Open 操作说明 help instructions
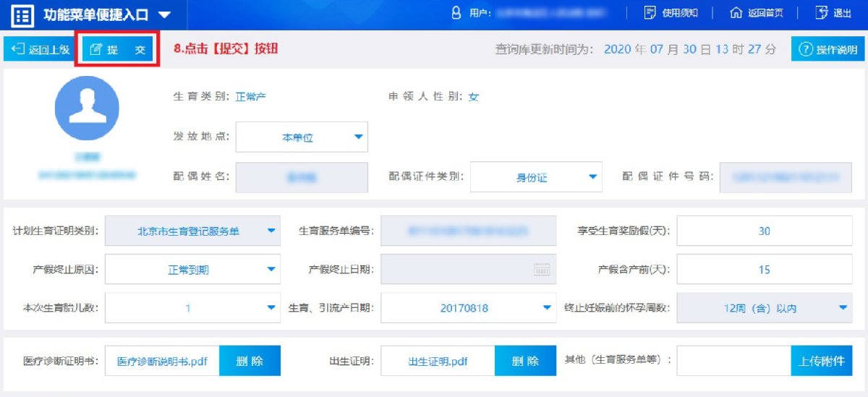 pos(827,49)
